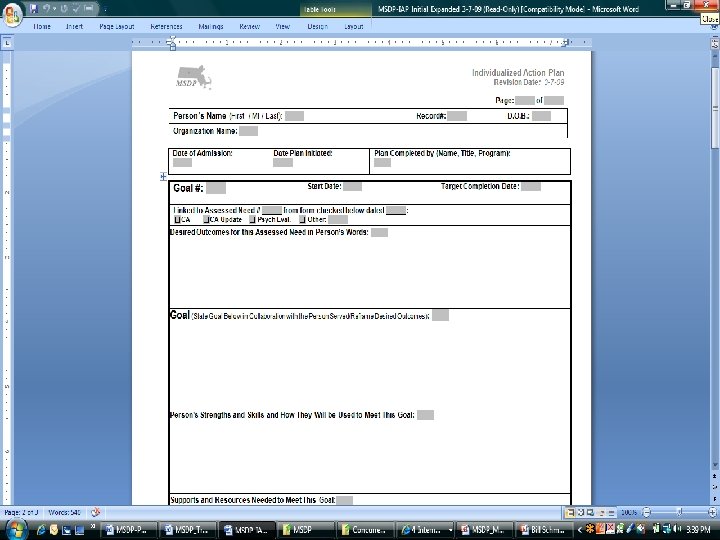Screen dimensions: 720x540
Task: Click the Organization Name field
Action: [248, 131]
